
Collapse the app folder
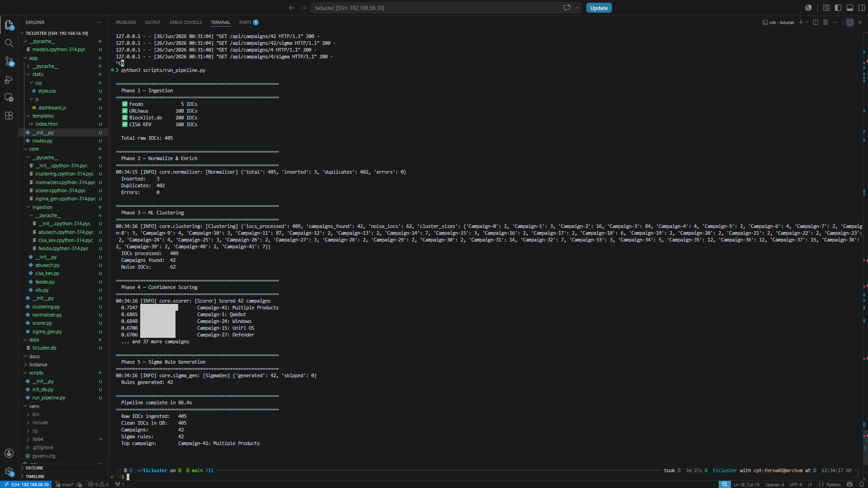pos(63,58)
